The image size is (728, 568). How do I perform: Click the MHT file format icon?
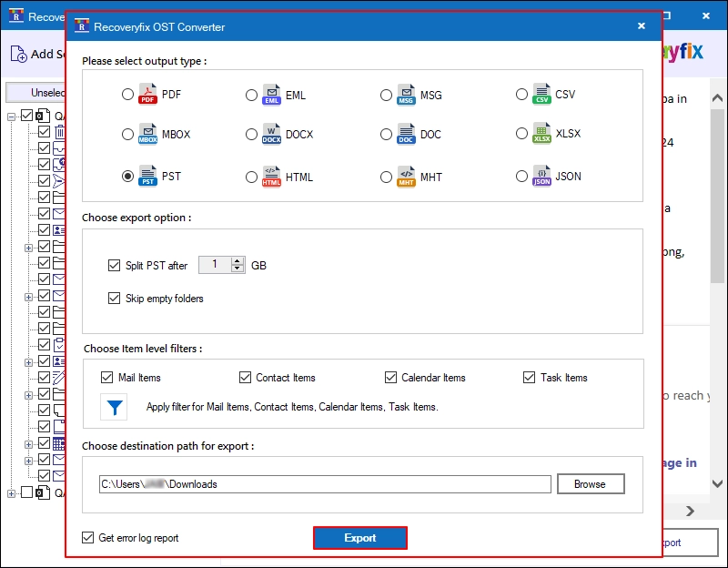(x=406, y=177)
